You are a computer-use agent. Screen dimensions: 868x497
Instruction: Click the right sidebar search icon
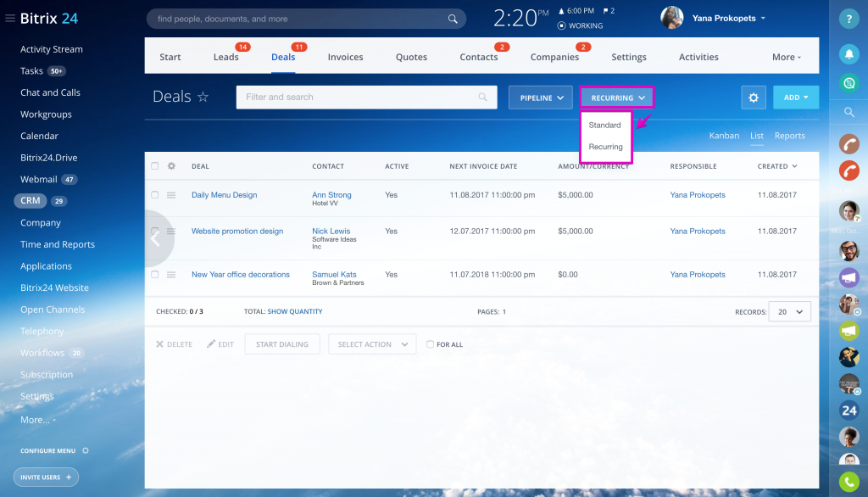click(x=849, y=113)
